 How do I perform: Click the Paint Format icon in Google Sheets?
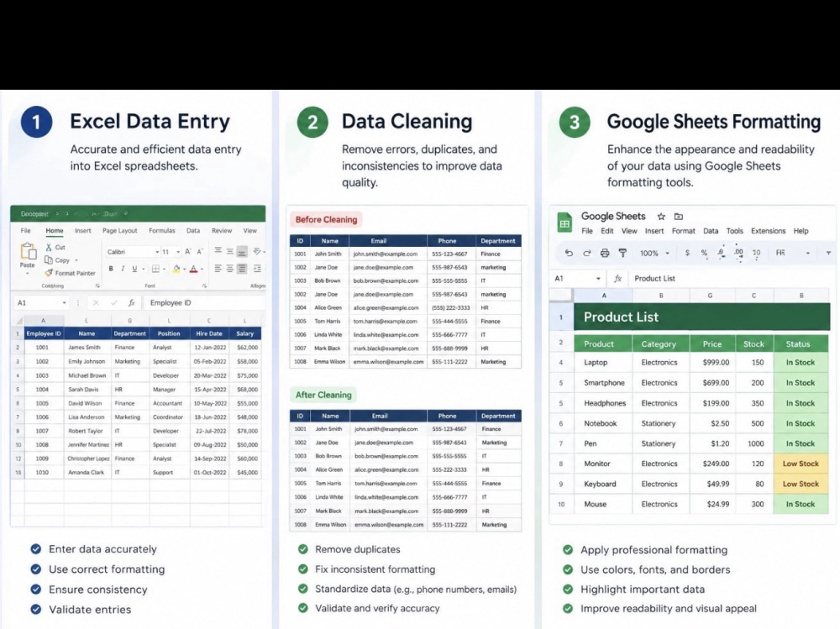[622, 253]
